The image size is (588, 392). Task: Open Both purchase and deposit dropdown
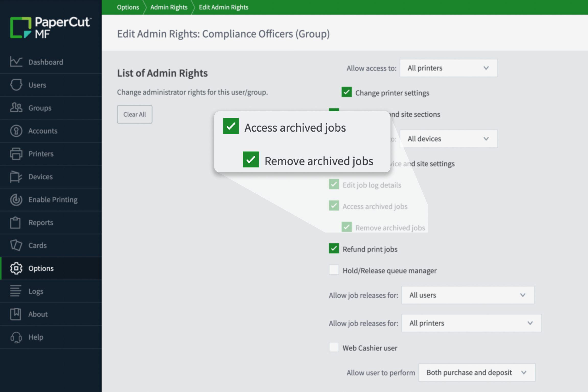pyautogui.click(x=477, y=373)
